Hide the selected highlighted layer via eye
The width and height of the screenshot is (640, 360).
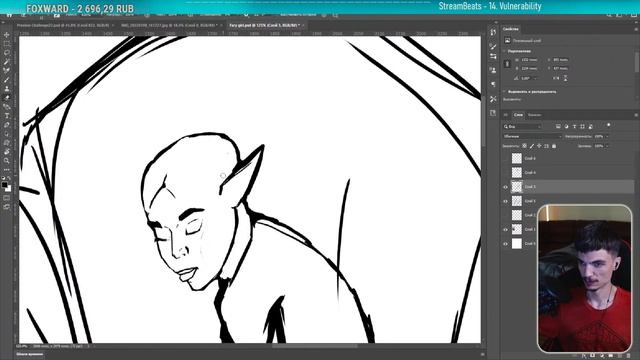[x=505, y=187]
